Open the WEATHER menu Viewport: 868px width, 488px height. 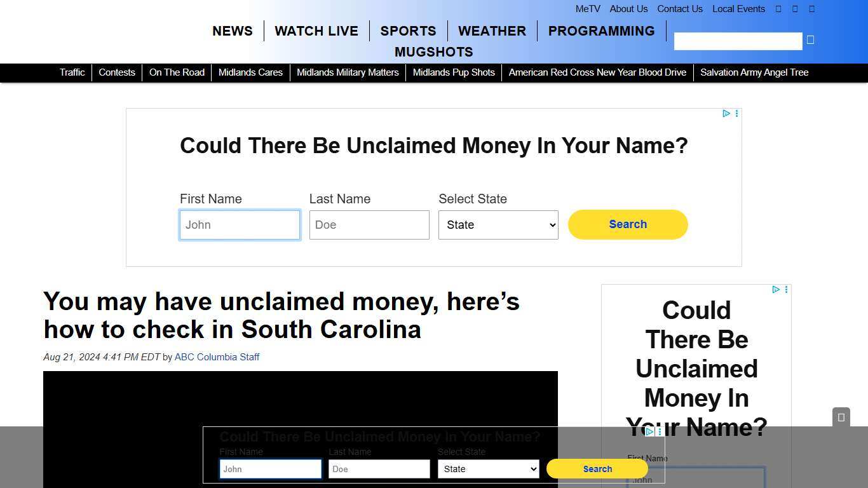coord(492,30)
